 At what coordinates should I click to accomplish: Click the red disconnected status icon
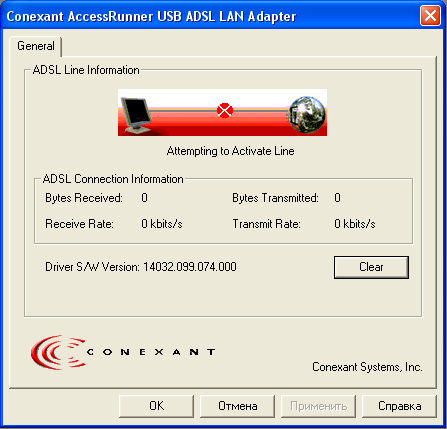point(225,110)
